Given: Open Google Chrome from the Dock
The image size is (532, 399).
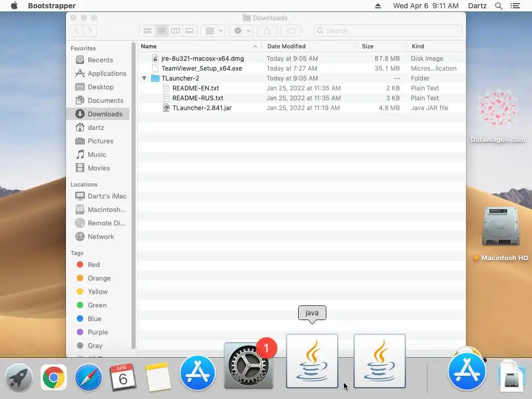Looking at the screenshot, I should point(54,377).
